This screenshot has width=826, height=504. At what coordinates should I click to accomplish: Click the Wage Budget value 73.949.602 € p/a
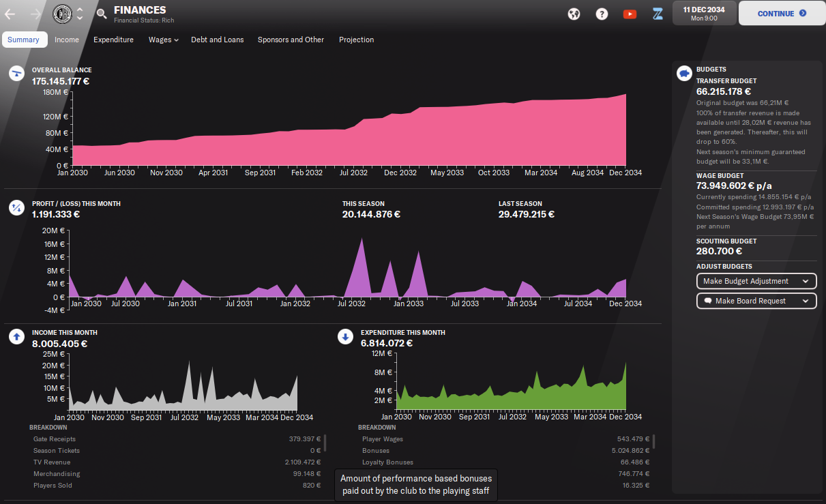pos(733,186)
